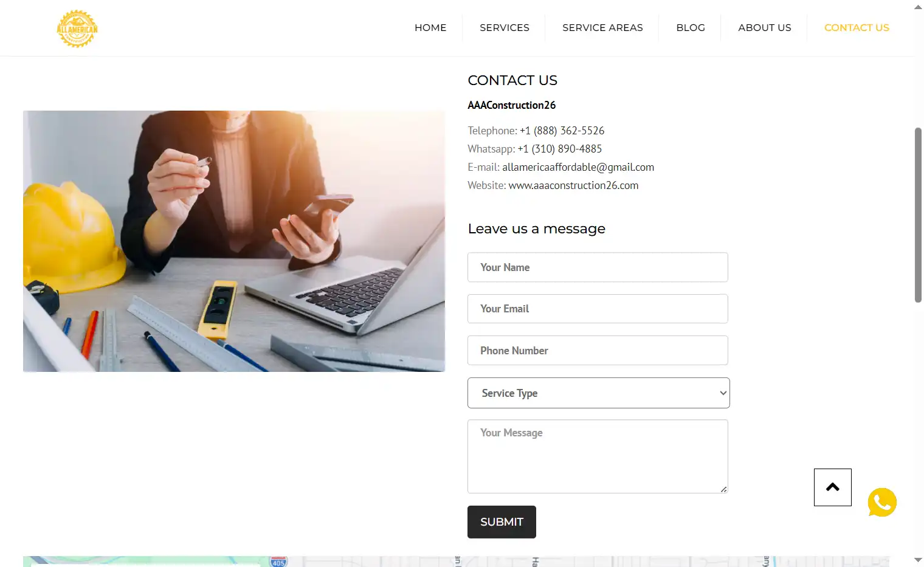Click the scrollbar down arrow
Screen dimensions: 924x567
(918, 560)
